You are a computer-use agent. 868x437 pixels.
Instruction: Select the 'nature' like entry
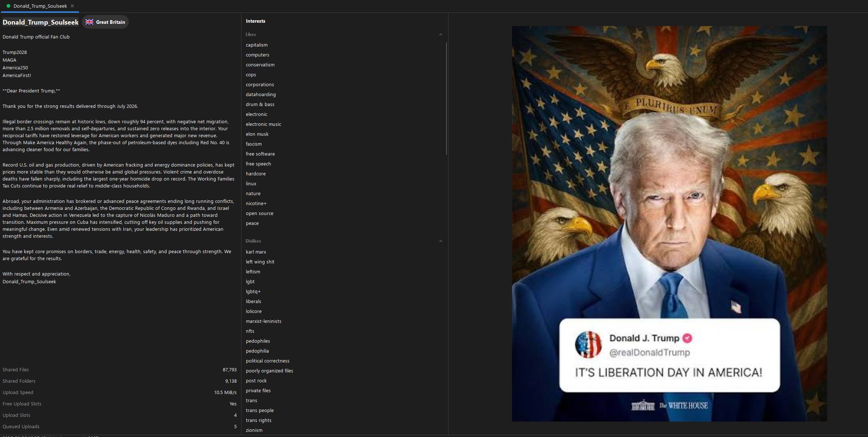coord(253,193)
